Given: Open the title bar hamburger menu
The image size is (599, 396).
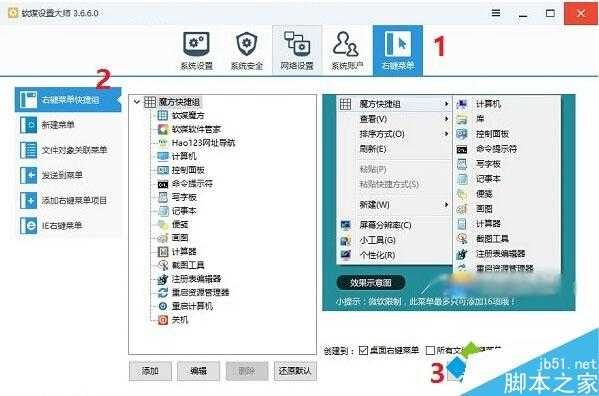Looking at the screenshot, I should tap(496, 13).
